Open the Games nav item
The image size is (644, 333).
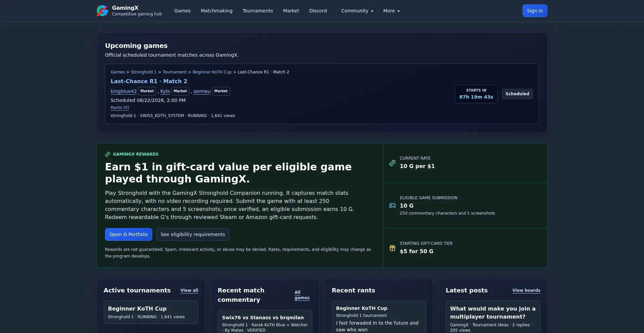coord(182,11)
